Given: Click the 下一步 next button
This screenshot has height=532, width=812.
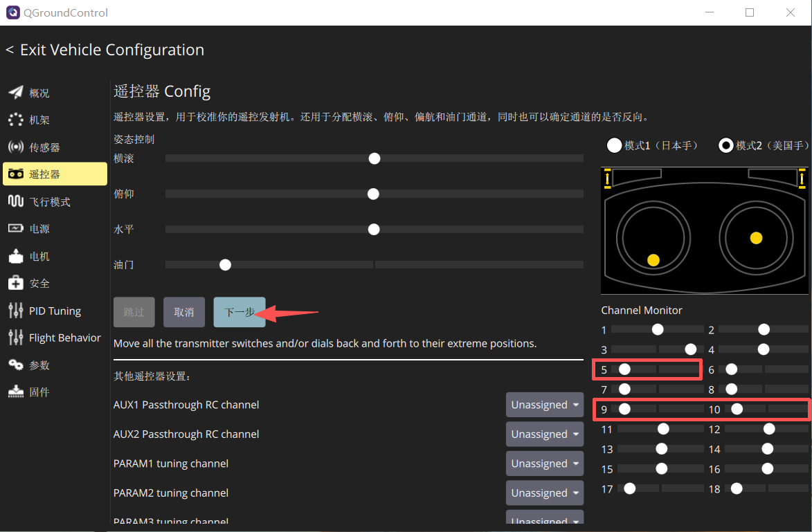Looking at the screenshot, I should point(240,312).
